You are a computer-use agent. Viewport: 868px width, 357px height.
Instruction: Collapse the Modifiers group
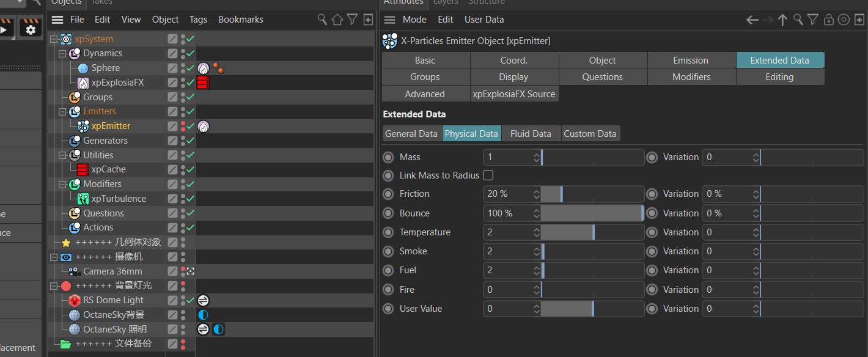(x=62, y=184)
